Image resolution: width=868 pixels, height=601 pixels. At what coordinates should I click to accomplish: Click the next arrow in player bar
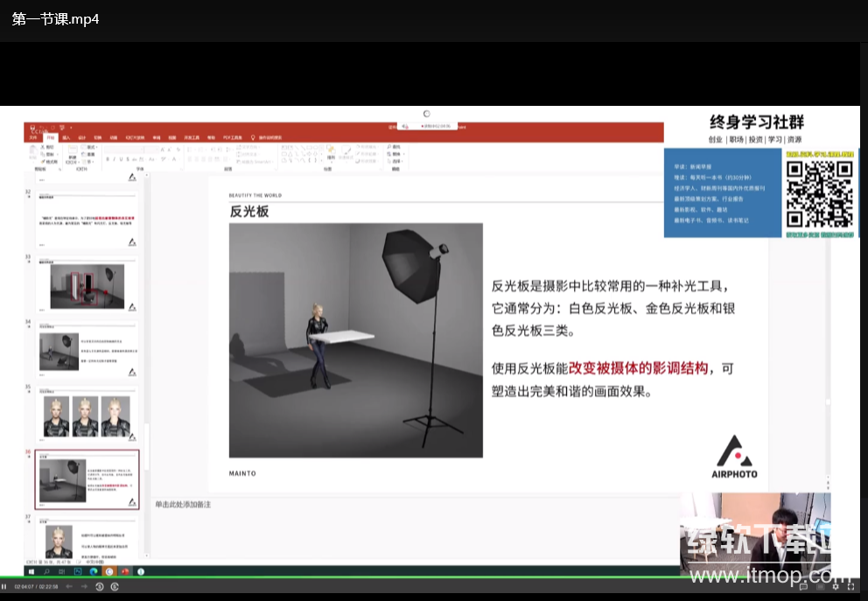point(84,586)
